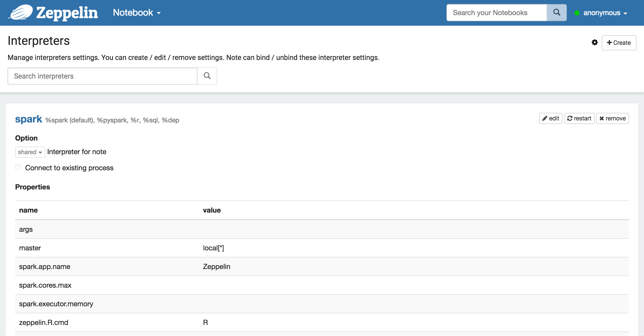Screen dimensions: 644x336
Task: Focus the Search interpreters input field
Action: (x=102, y=76)
